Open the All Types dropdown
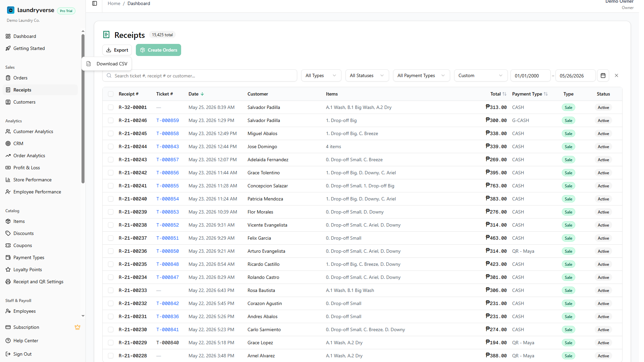Viewport: 644px width, 362px height. [x=321, y=75]
